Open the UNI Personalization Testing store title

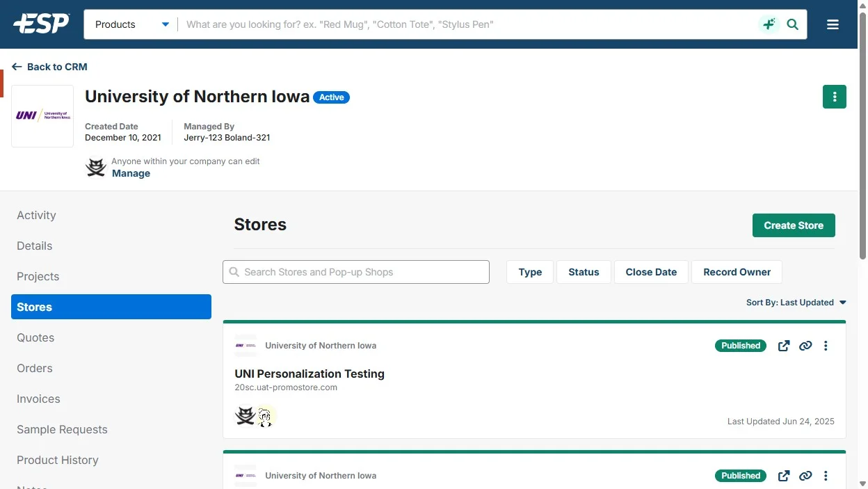coord(310,374)
